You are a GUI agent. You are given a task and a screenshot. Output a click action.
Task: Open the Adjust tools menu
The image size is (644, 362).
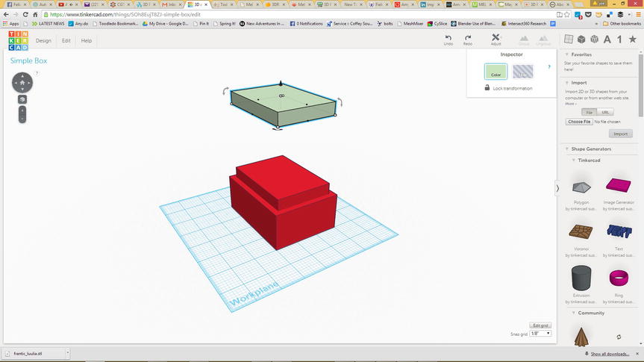point(495,40)
